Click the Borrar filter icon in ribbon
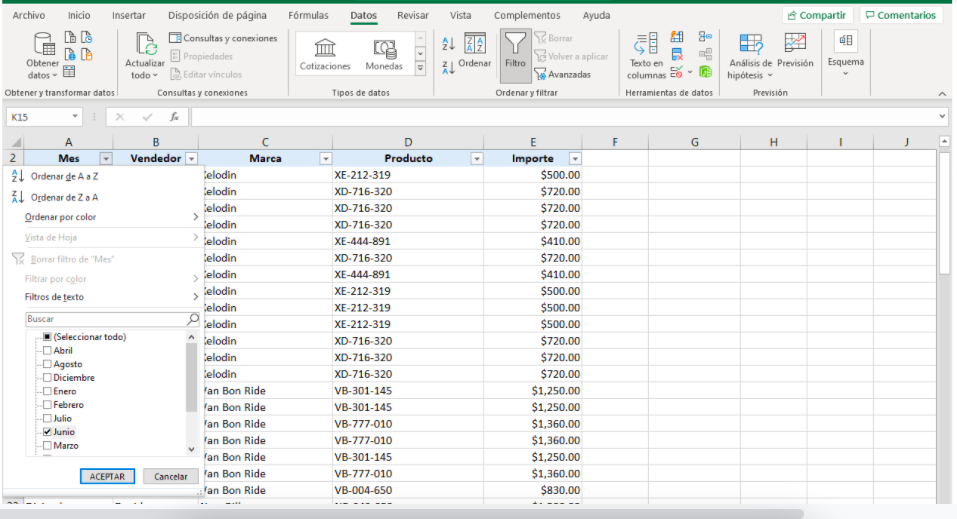Image resolution: width=957 pixels, height=519 pixels. 554,38
